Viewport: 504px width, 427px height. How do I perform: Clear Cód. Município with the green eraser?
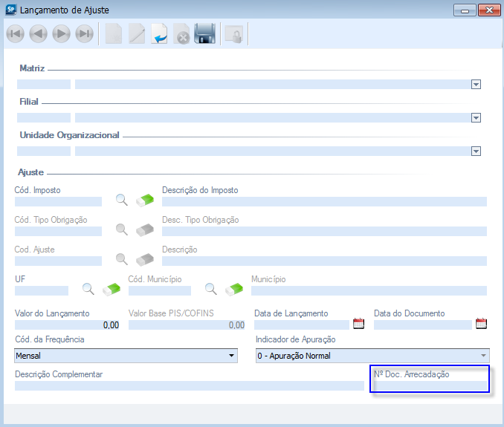pyautogui.click(x=234, y=289)
